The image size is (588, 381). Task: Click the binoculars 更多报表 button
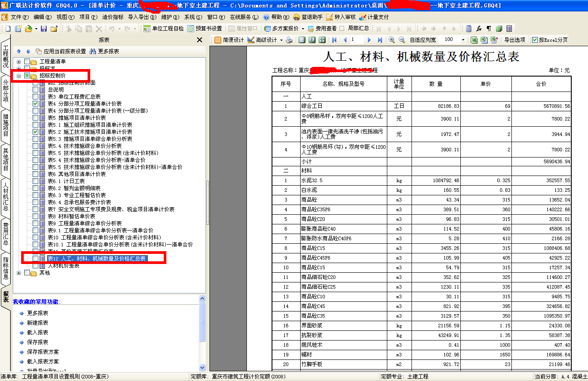(x=104, y=51)
